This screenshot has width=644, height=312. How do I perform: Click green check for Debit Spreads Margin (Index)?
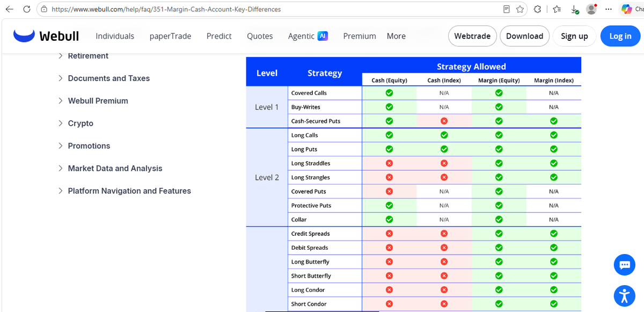[554, 248]
